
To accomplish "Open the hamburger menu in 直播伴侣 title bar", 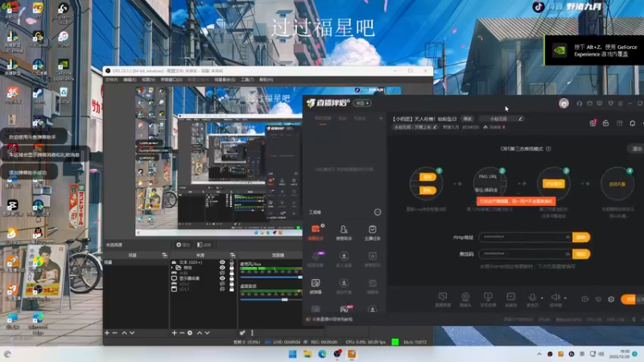I will pos(620,104).
